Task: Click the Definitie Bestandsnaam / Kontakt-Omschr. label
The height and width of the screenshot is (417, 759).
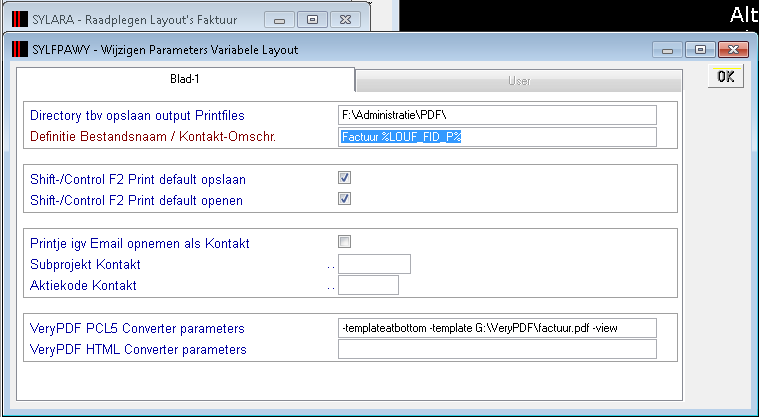Action: (x=153, y=137)
